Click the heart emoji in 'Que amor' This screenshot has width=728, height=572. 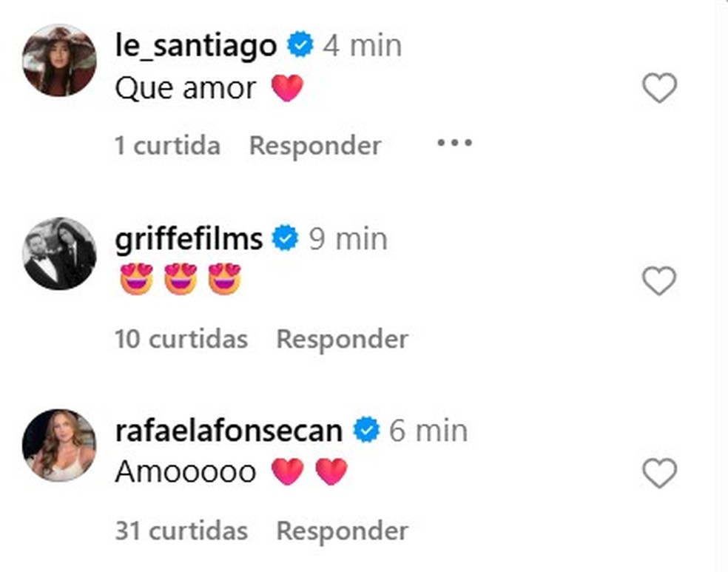(x=287, y=87)
